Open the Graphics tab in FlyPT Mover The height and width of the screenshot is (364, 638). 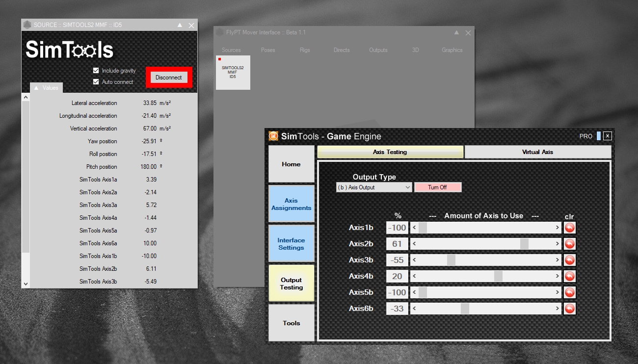452,50
